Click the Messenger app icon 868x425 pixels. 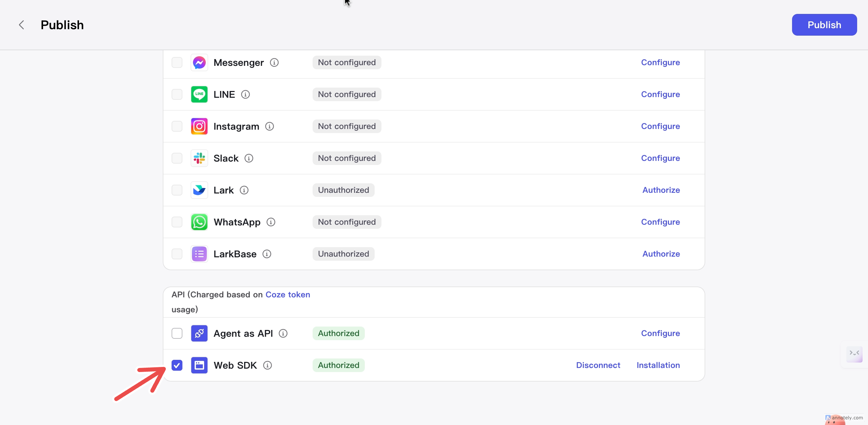pyautogui.click(x=199, y=62)
